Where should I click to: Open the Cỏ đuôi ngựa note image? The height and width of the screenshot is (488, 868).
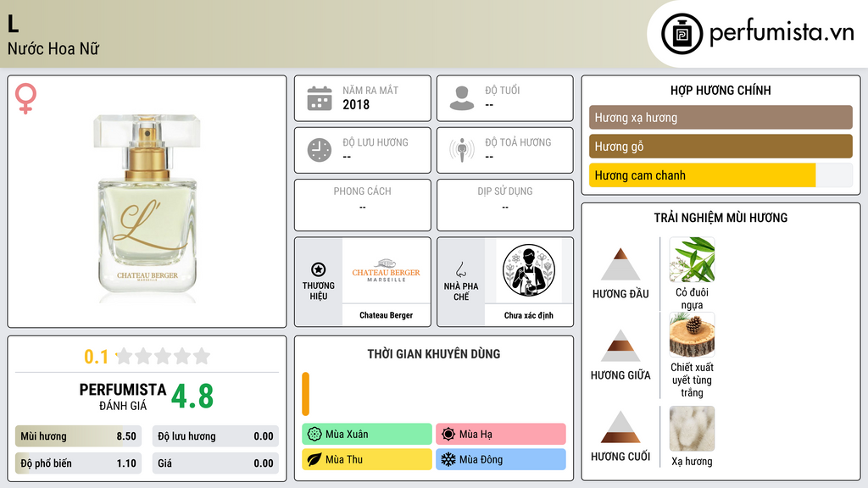click(x=692, y=260)
